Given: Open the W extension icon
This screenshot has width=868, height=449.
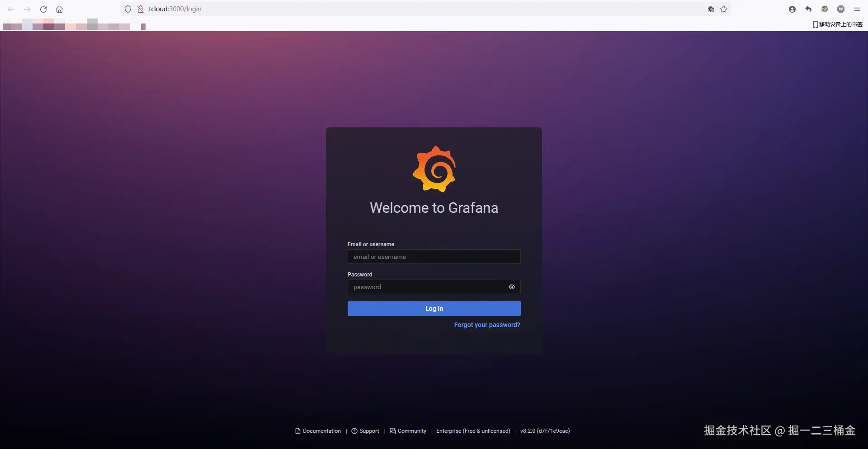Looking at the screenshot, I should point(841,9).
